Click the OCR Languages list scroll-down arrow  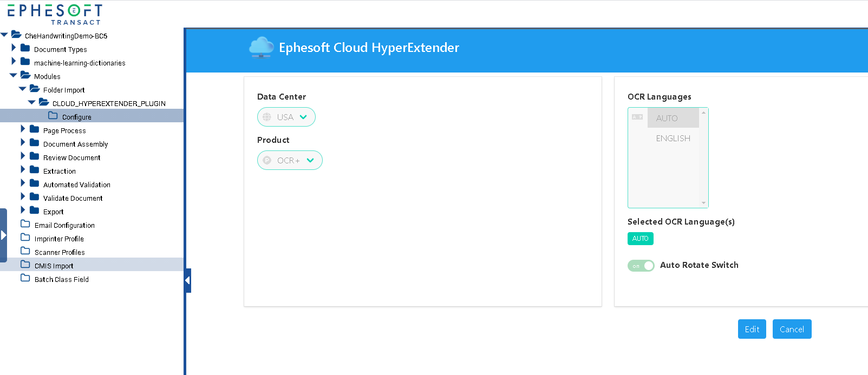[704, 203]
